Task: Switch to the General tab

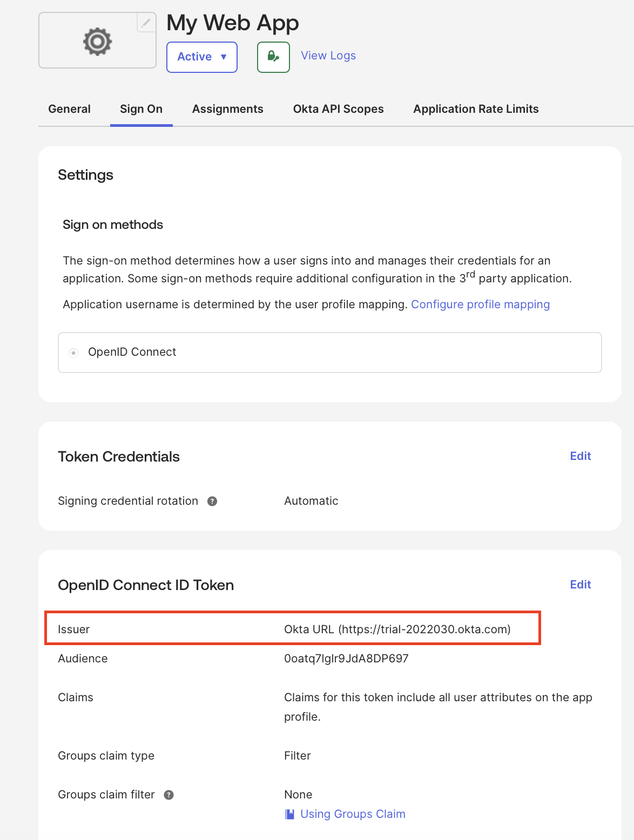Action: (69, 109)
